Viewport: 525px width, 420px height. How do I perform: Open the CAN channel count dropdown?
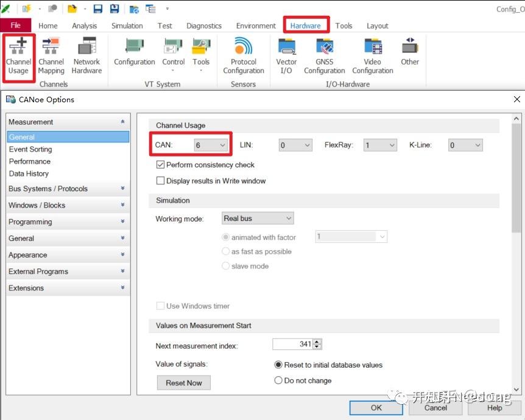pyautogui.click(x=211, y=145)
